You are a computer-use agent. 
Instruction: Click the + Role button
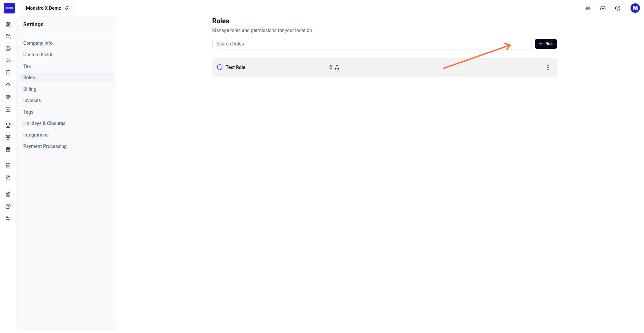546,44
